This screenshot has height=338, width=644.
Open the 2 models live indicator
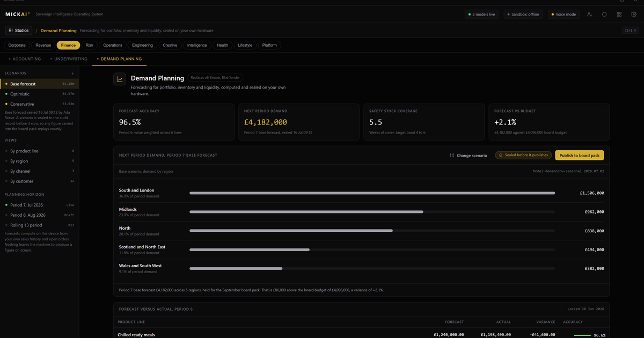click(482, 14)
